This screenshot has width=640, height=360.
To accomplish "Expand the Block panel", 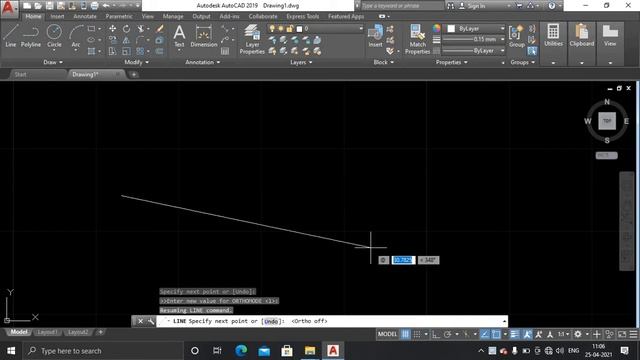I will click(383, 62).
